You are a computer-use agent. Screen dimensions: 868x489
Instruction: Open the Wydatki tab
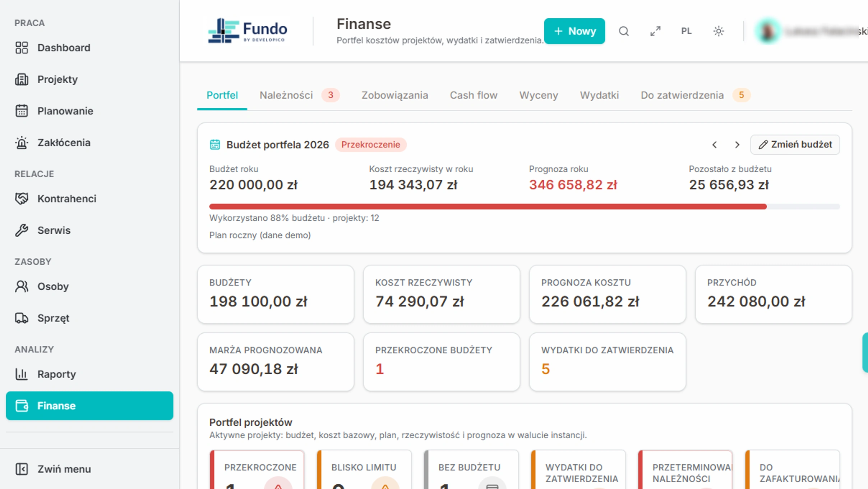coord(599,95)
